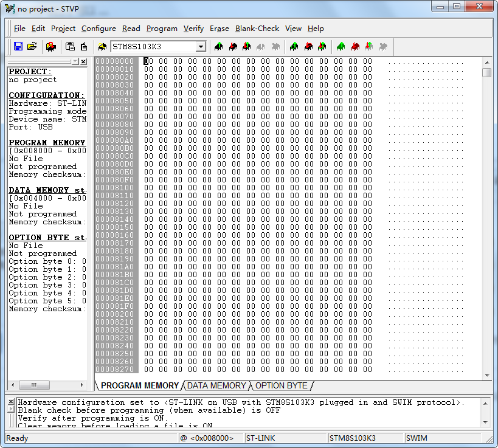
Task: Open the Configure menu
Action: click(x=99, y=29)
